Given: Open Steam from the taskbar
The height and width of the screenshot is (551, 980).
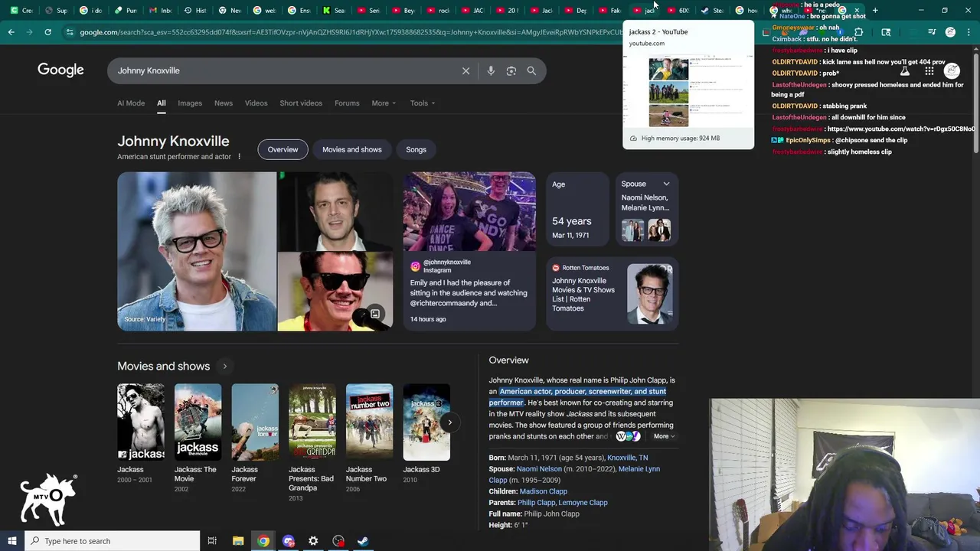Looking at the screenshot, I should tap(363, 541).
